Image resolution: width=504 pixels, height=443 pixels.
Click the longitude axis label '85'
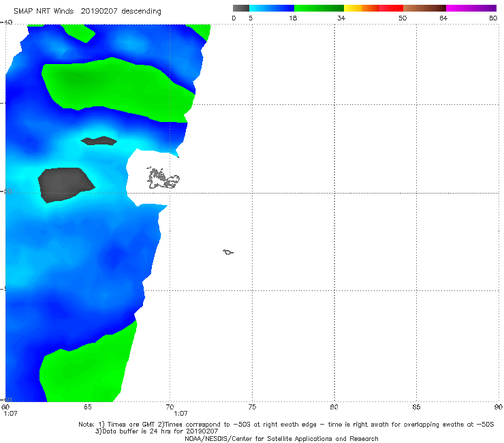(x=416, y=407)
